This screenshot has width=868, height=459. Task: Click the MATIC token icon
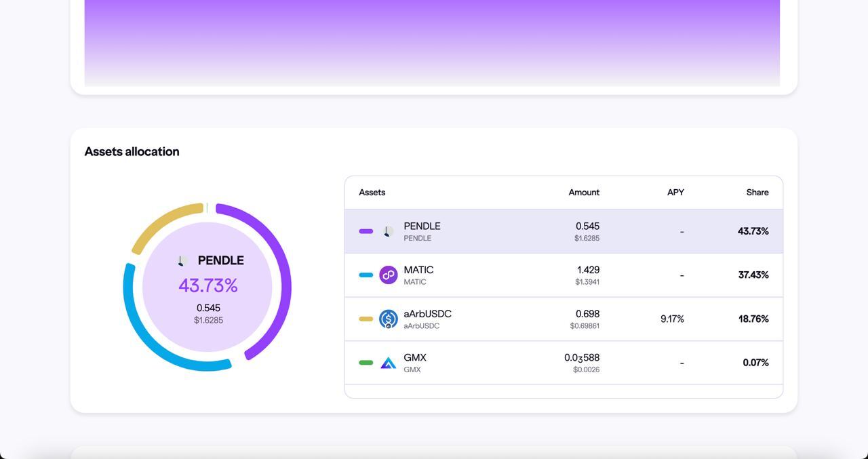point(388,275)
